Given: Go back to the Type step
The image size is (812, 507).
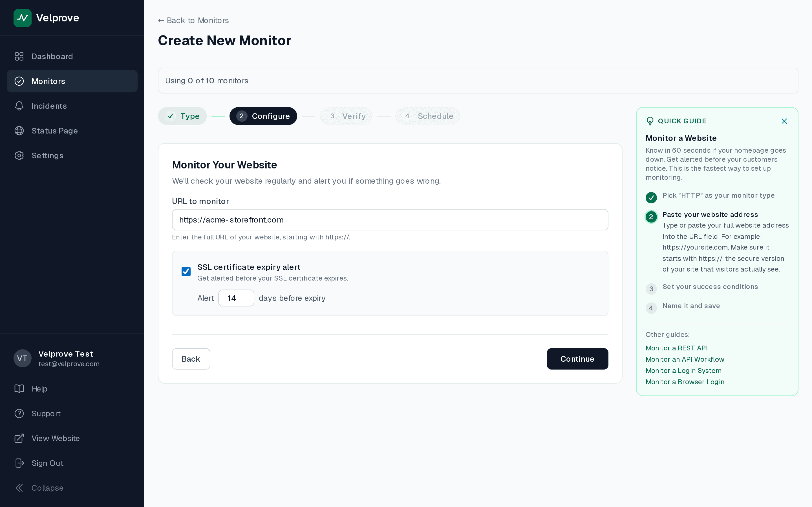Looking at the screenshot, I should pos(182,116).
